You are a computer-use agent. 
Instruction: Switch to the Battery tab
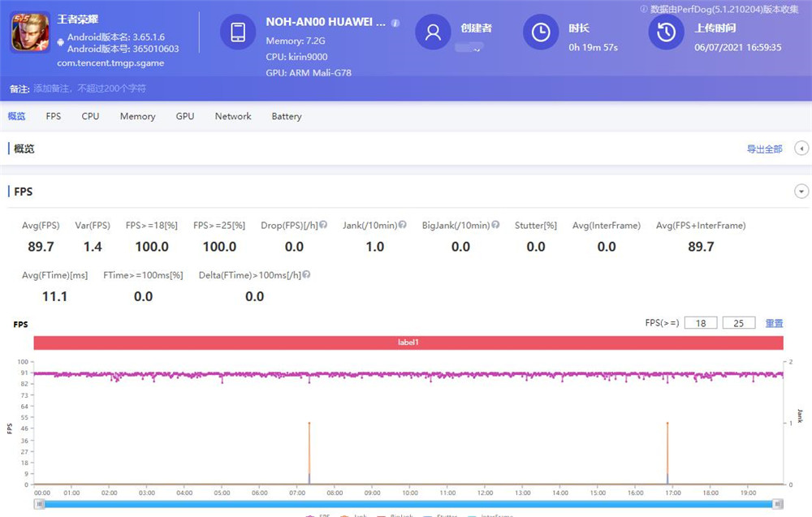(287, 116)
